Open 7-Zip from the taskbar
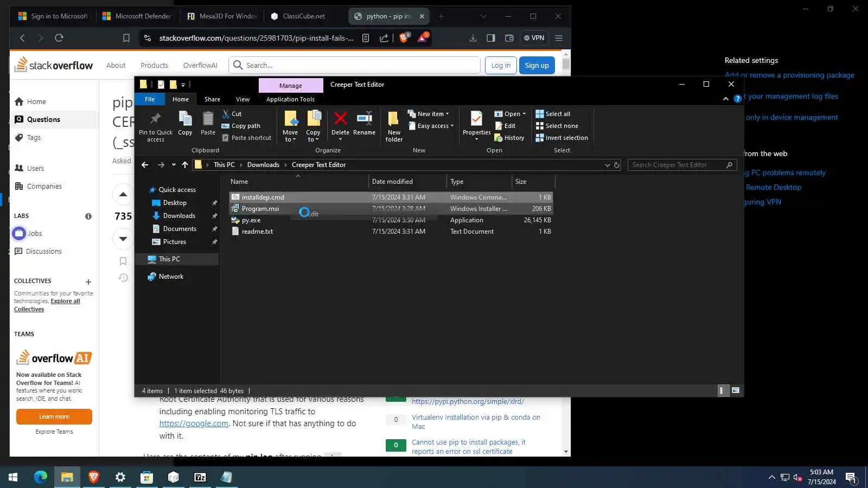This screenshot has height=488, width=868. (x=200, y=477)
